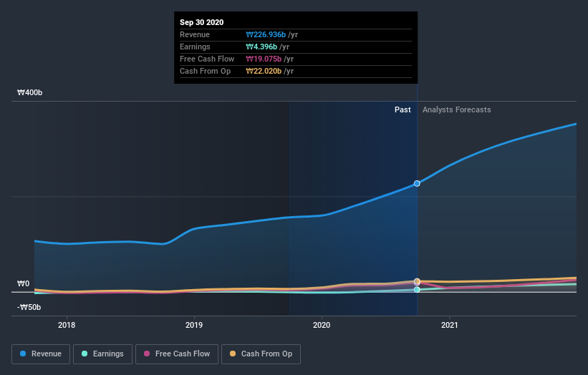Click the Earnings teal data point marker
Screen dimensions: 588x375
click(x=417, y=290)
